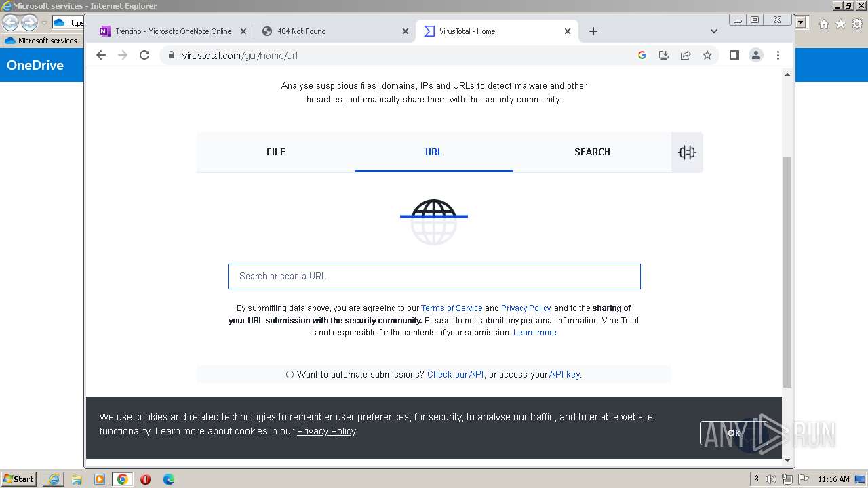Viewport: 868px width, 488px height.
Task: Click the Internet Explorer taskbar icon
Action: [x=54, y=479]
